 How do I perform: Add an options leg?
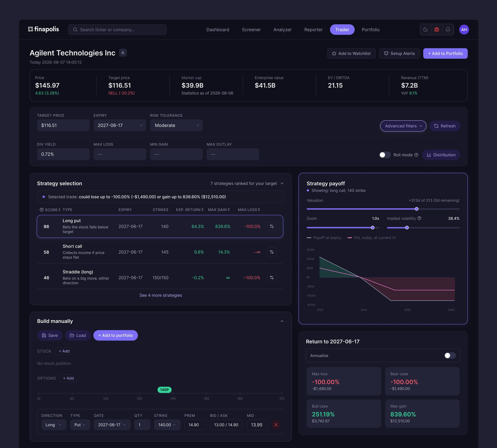click(x=68, y=378)
